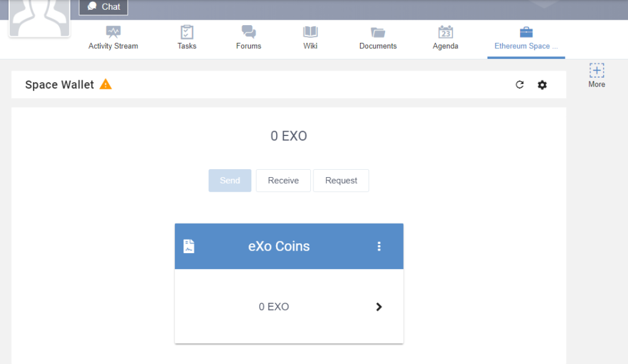The height and width of the screenshot is (364, 628).
Task: Click the Send button
Action: [230, 180]
